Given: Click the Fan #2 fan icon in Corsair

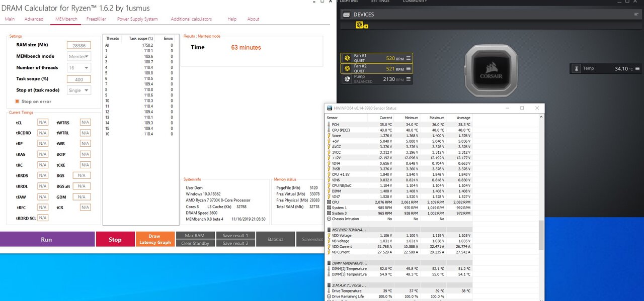Looking at the screenshot, I should coord(347,69).
